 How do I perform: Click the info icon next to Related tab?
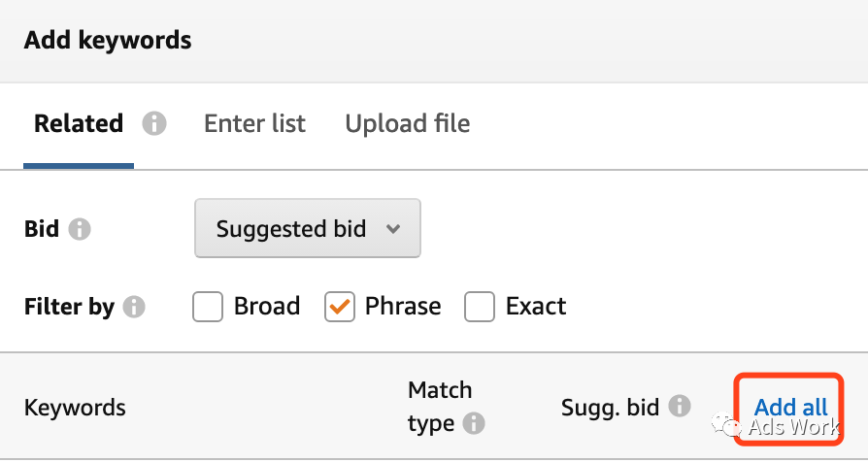pos(154,123)
